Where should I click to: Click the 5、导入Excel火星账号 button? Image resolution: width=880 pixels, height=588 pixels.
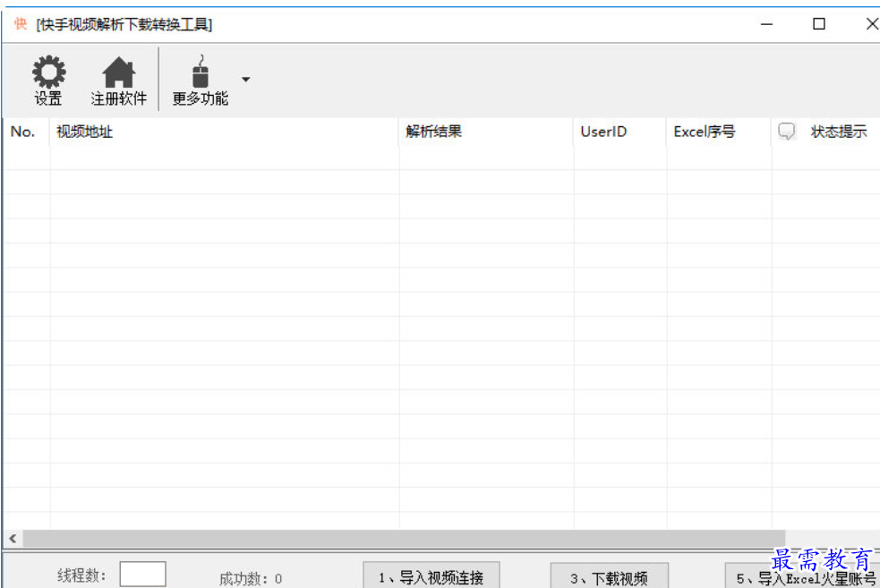click(802, 575)
